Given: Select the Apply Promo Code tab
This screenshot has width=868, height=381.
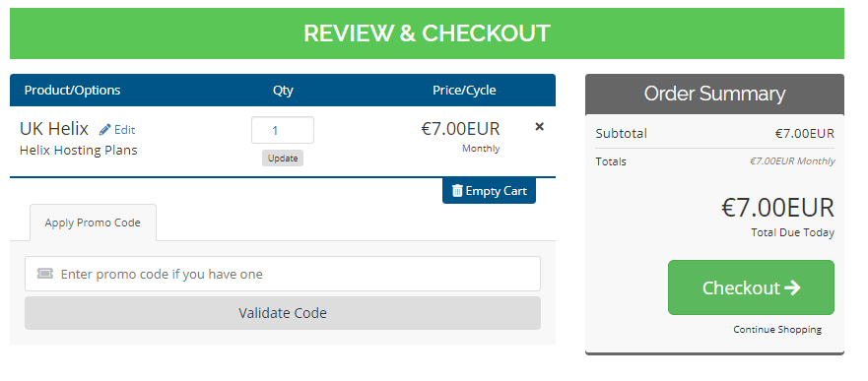Looking at the screenshot, I should click(x=93, y=222).
